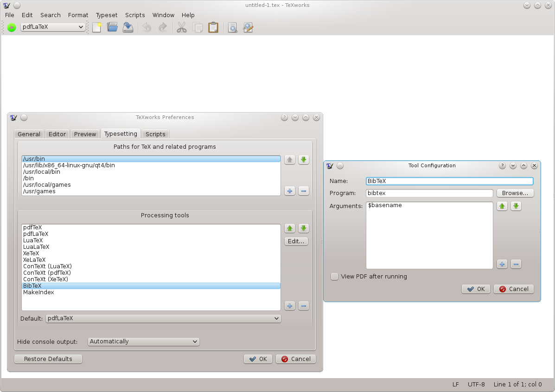Click Edit... for the processing tool
The width and height of the screenshot is (555, 392).
tap(296, 241)
